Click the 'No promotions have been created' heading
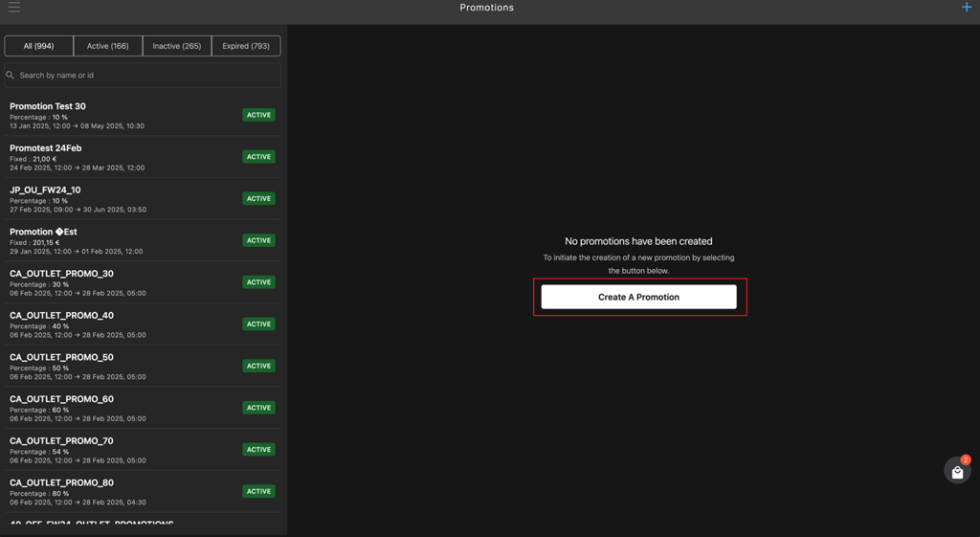 tap(638, 241)
